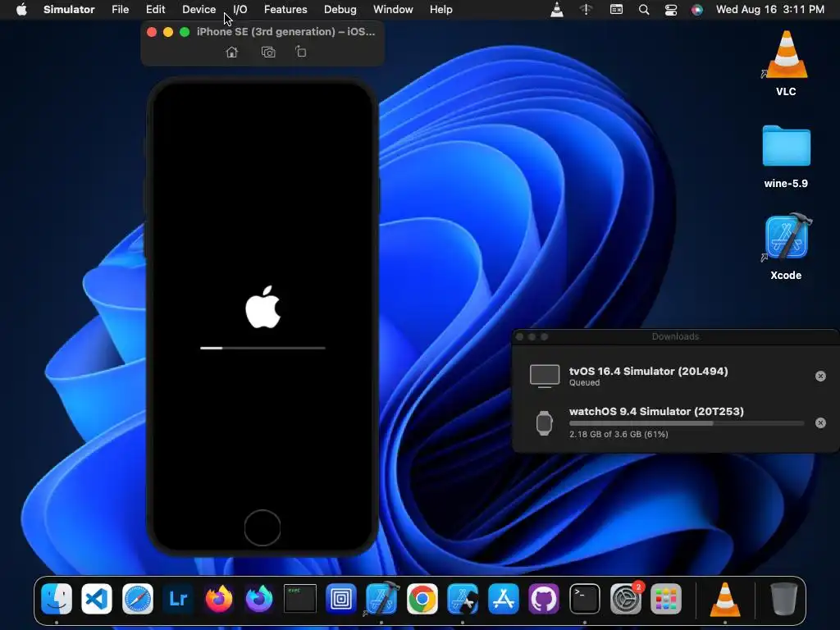Viewport: 840px width, 630px height.
Task: Open Firefox Developer Edition from the Dock
Action: 259,598
